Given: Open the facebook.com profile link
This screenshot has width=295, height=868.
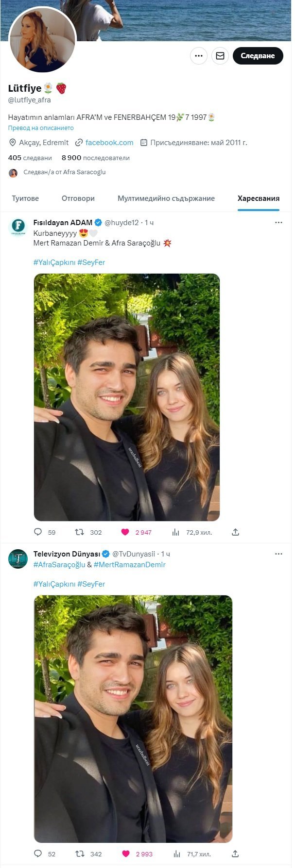Looking at the screenshot, I should pos(109,143).
